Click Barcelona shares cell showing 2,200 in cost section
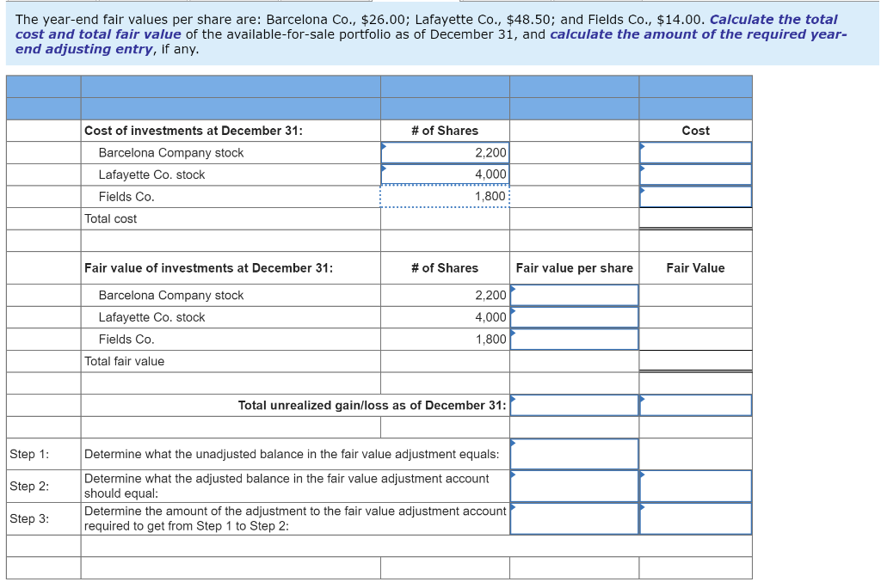Image resolution: width=881 pixels, height=588 pixels. [x=445, y=153]
